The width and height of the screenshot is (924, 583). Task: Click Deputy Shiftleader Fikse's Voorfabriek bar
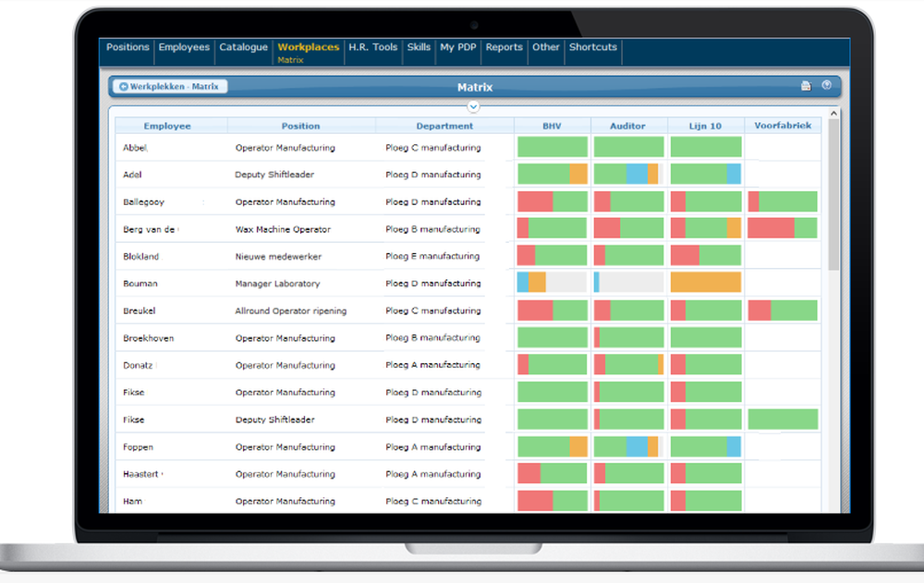pyautogui.click(x=782, y=419)
